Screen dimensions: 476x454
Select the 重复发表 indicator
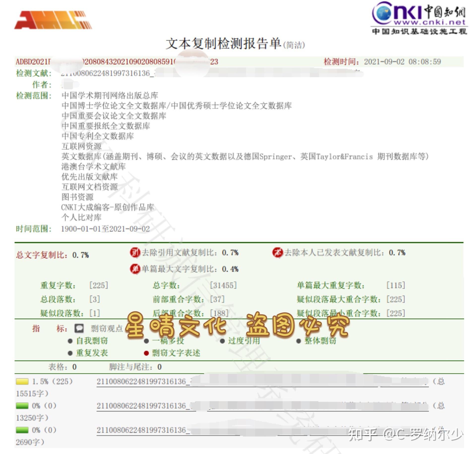click(88, 353)
